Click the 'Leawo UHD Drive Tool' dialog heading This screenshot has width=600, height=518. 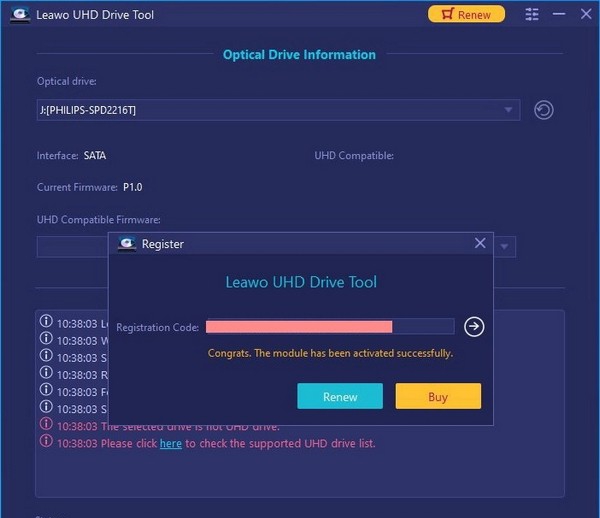point(301,282)
